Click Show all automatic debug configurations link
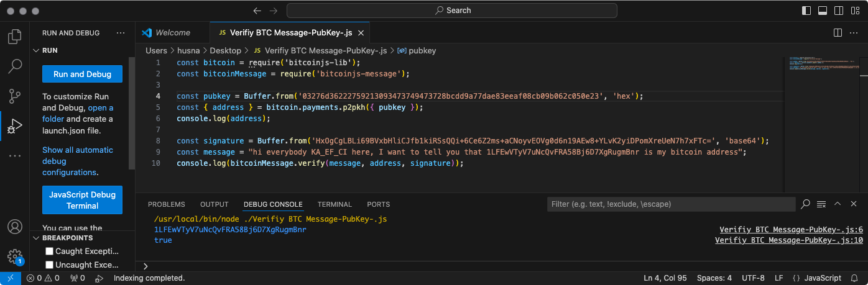This screenshot has height=285, width=868. [78, 161]
